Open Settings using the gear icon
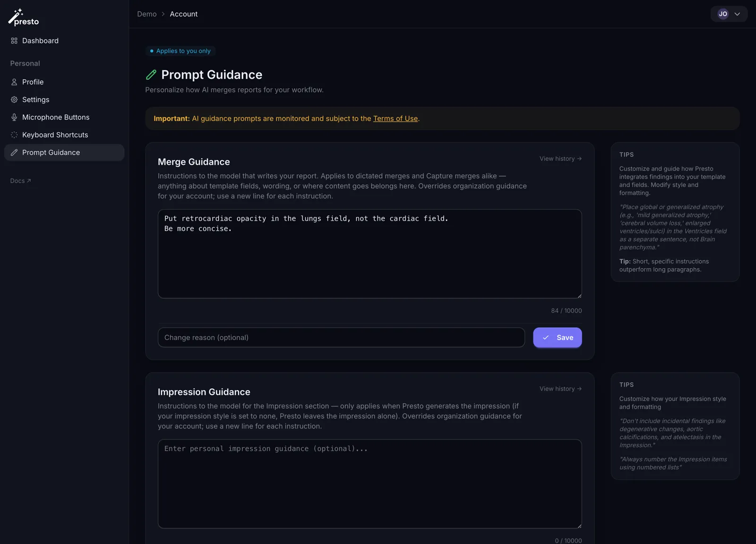 tap(14, 100)
